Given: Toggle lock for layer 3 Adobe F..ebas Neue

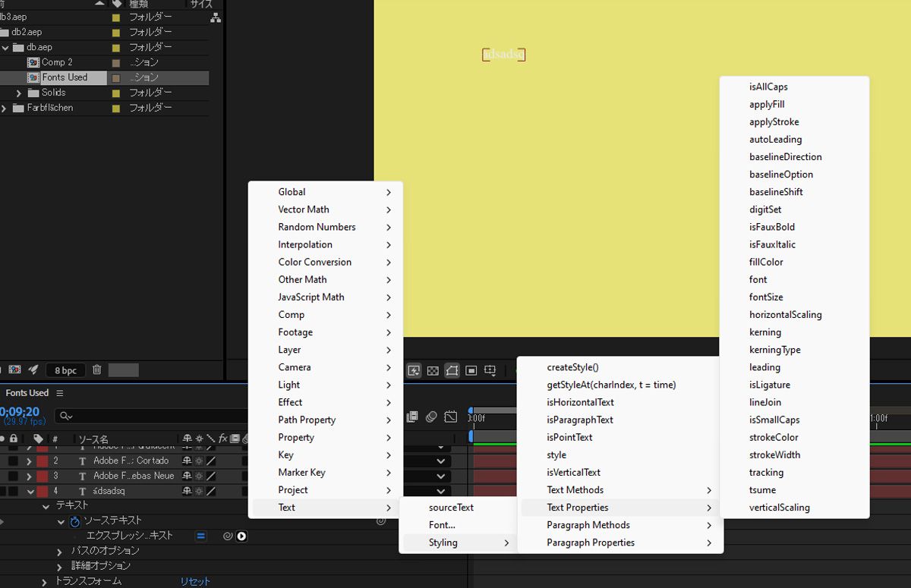Looking at the screenshot, I should coord(13,476).
